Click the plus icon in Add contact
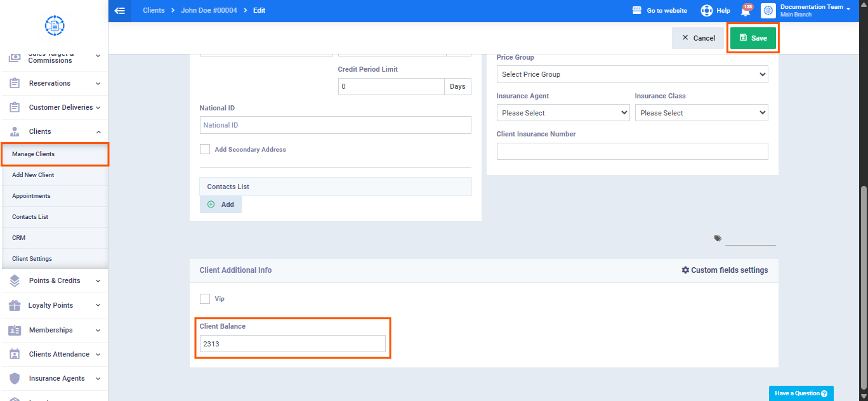The height and width of the screenshot is (401, 868). pos(211,204)
